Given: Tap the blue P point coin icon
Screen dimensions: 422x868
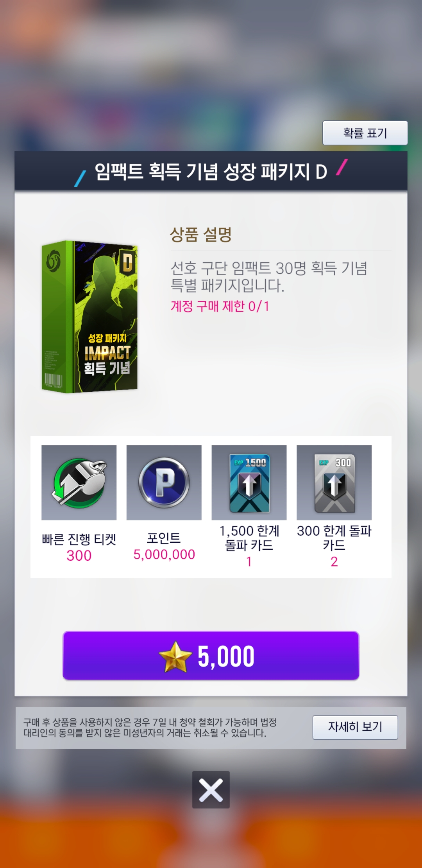Looking at the screenshot, I should click(x=164, y=482).
